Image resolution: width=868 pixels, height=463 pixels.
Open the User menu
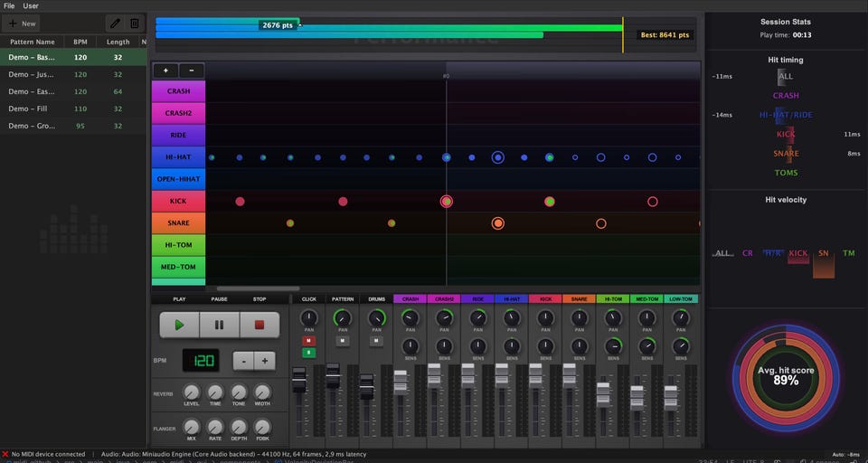[x=31, y=5]
